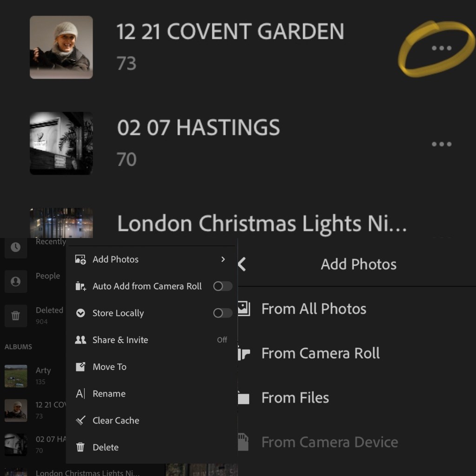The height and width of the screenshot is (476, 476).
Task: Select From Files option
Action: 295,398
